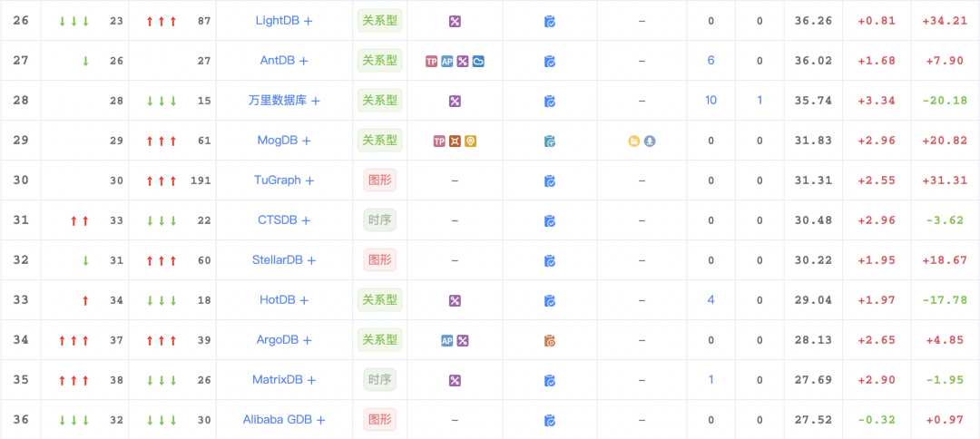Click the purple tag icon in AntDB row
Image resolution: width=980 pixels, height=439 pixels.
[x=463, y=61]
